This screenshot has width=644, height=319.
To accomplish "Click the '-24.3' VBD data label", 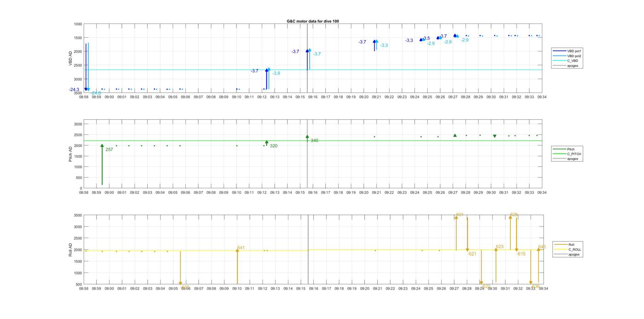I will pyautogui.click(x=74, y=90).
